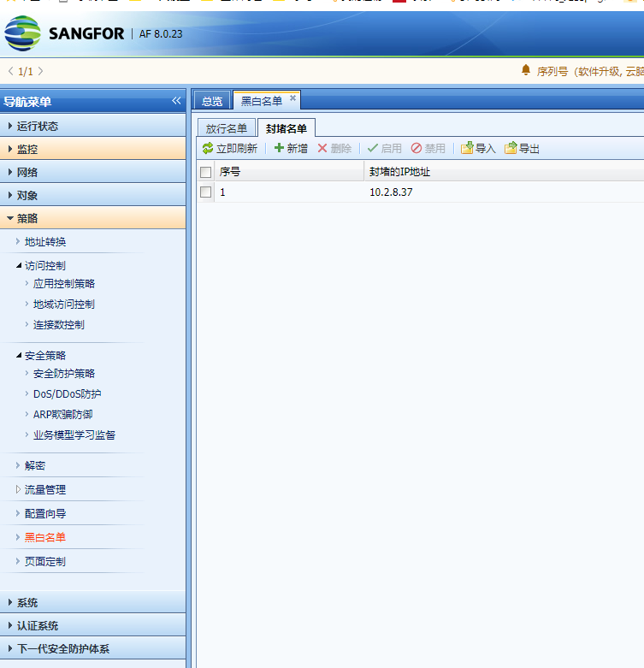Screen dimensions: 644x668
Task: Collapse navigation menu with double-chevron icon
Action: (176, 101)
